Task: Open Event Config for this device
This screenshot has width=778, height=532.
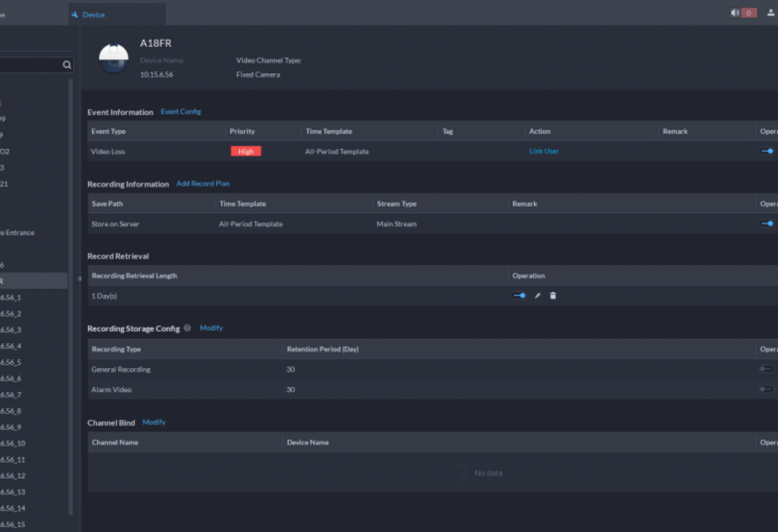Action: tap(181, 112)
